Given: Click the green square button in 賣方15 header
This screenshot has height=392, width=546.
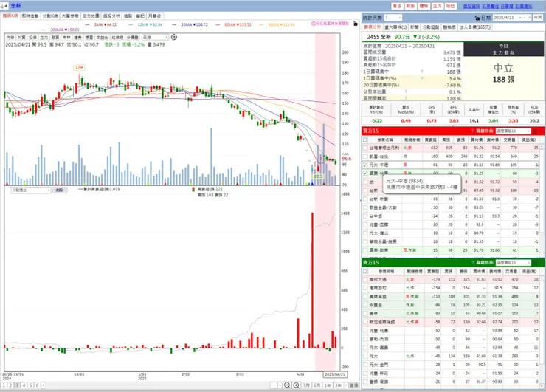Looking at the screenshot, I should [x=535, y=262].
